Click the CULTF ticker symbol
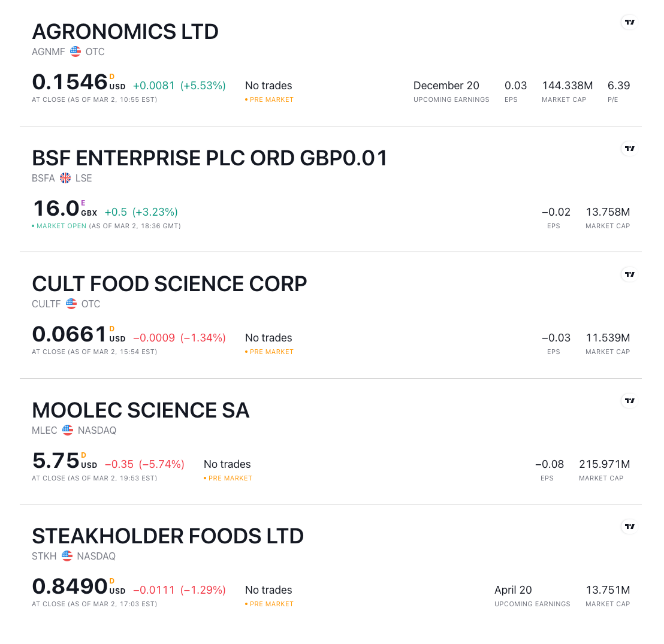The width and height of the screenshot is (664, 644). click(x=46, y=304)
